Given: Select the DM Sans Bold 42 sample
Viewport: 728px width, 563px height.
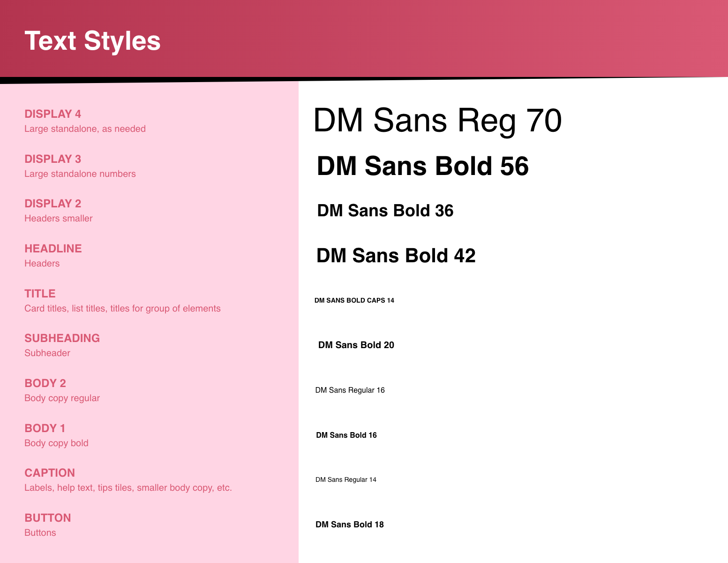Looking at the screenshot, I should [396, 256].
